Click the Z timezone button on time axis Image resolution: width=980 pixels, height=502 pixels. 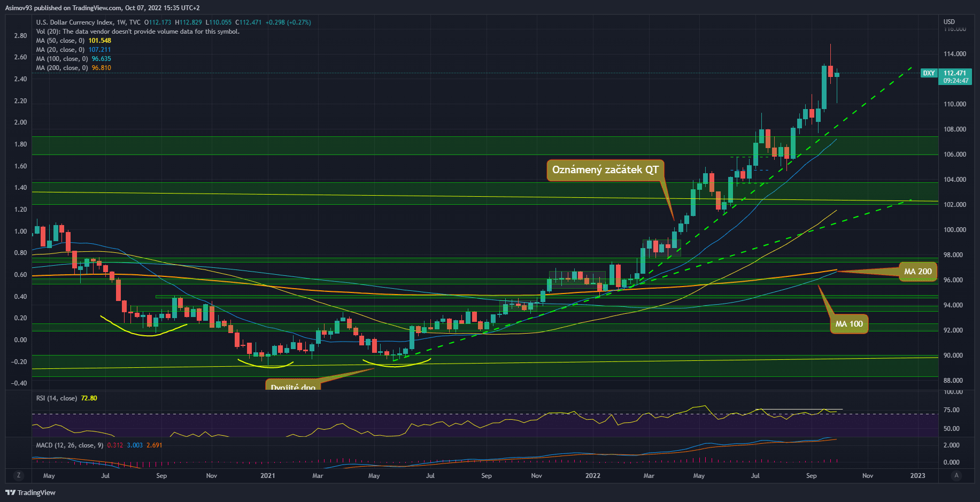[19, 475]
